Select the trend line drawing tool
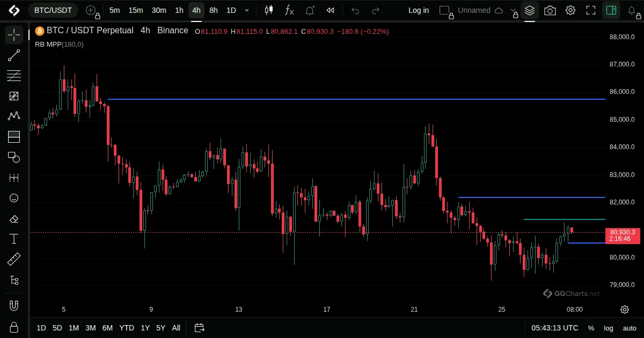644x338 pixels. click(x=14, y=55)
